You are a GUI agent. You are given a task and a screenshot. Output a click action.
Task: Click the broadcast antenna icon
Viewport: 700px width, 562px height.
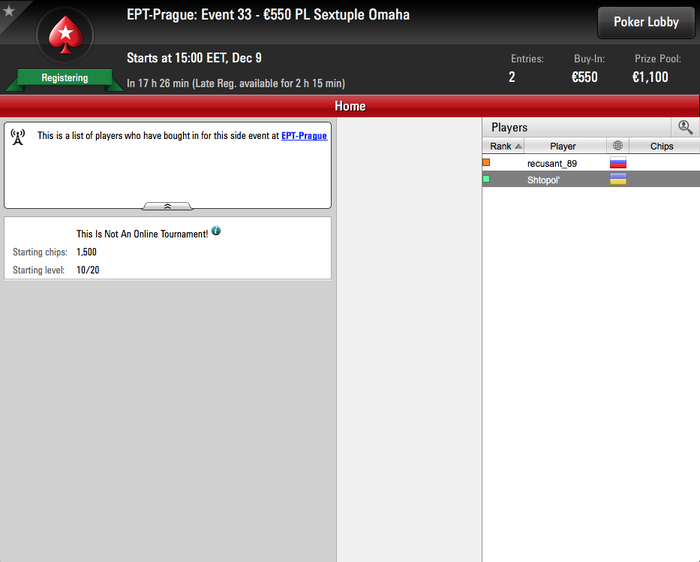pos(18,137)
